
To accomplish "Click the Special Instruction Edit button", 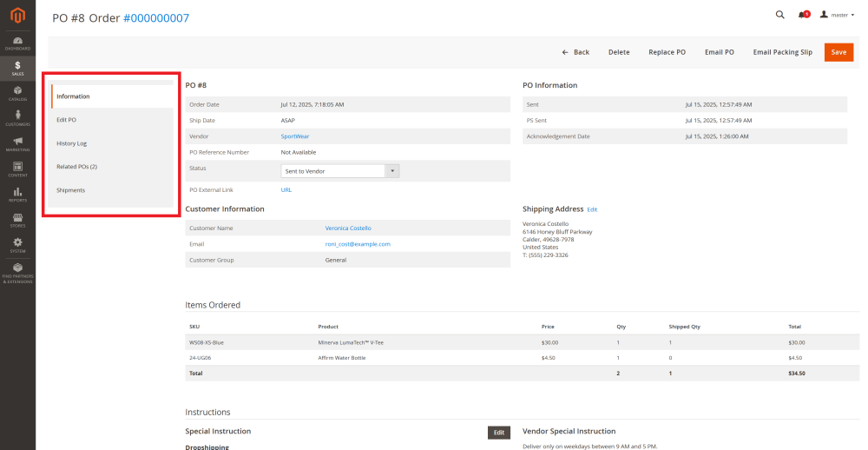I will tap(499, 433).
